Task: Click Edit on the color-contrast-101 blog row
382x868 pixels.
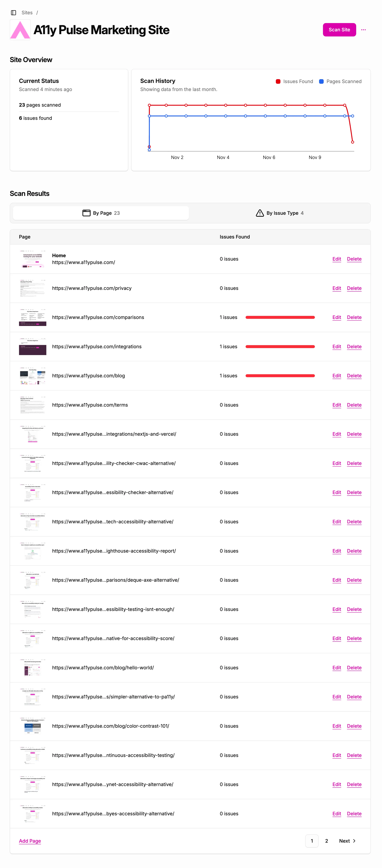Action: pos(336,726)
